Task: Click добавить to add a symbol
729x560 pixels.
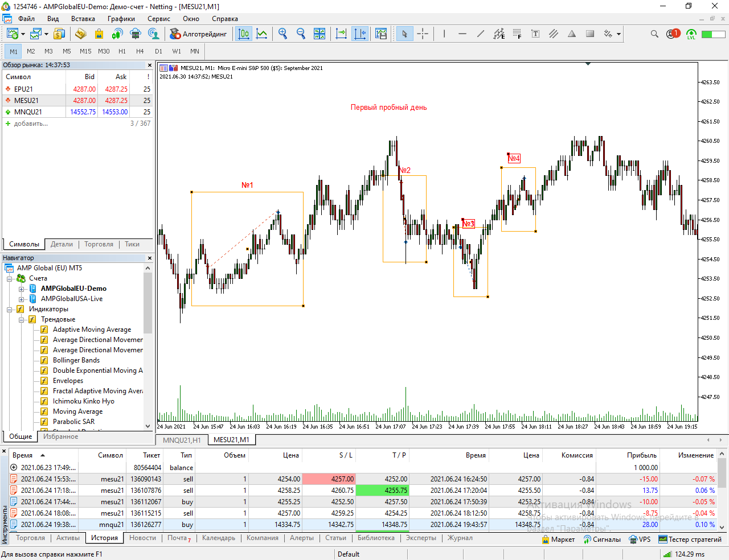Action: (x=31, y=123)
